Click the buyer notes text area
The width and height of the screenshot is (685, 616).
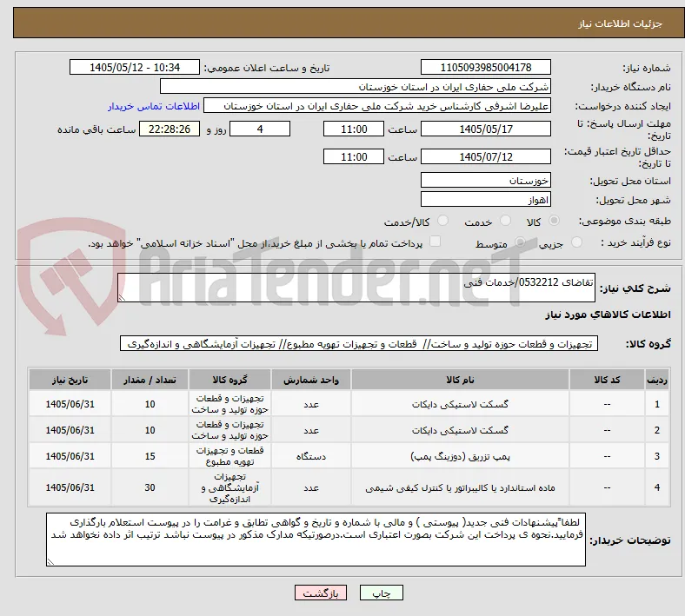point(316,540)
